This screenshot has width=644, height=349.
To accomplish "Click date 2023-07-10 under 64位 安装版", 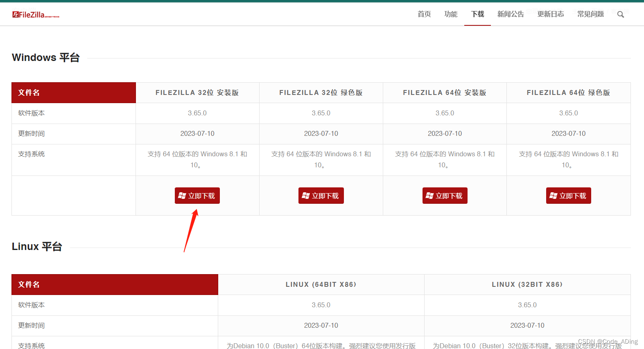I will [x=445, y=134].
